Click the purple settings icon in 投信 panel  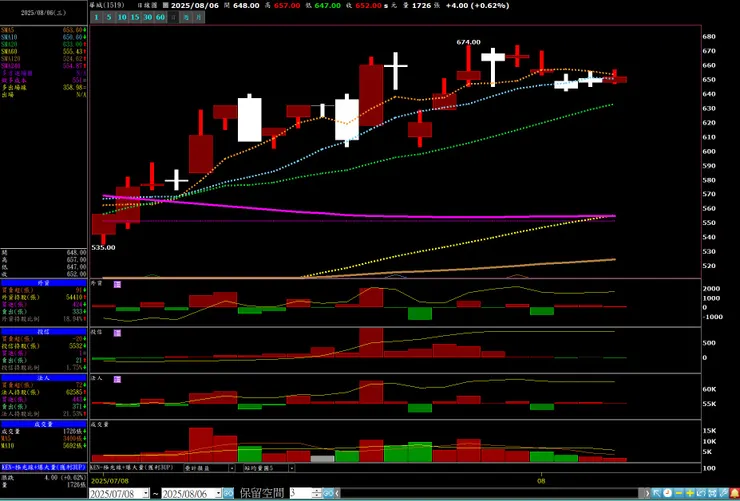pyautogui.click(x=117, y=333)
